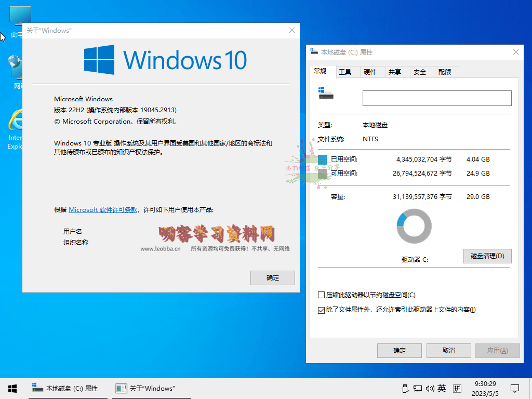Uncheck the allow file indexing checkbox
Viewport: 532px width, 399px height.
(321, 310)
